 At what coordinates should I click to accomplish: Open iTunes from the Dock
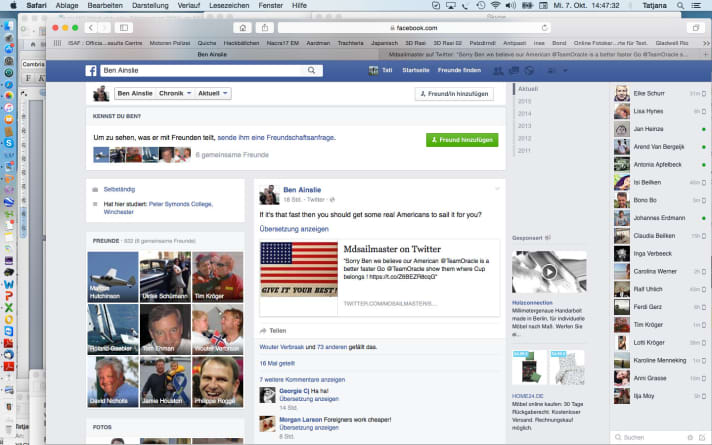[9, 108]
